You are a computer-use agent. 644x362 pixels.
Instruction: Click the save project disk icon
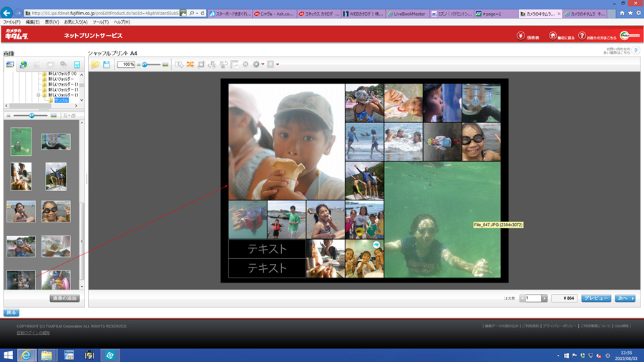[x=106, y=64]
